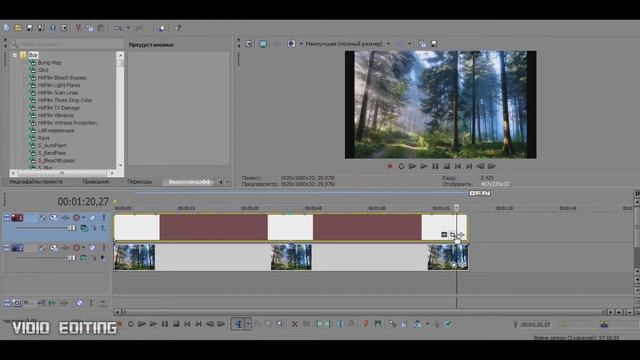
Task: Click Play below the video preview
Action: pyautogui.click(x=424, y=167)
